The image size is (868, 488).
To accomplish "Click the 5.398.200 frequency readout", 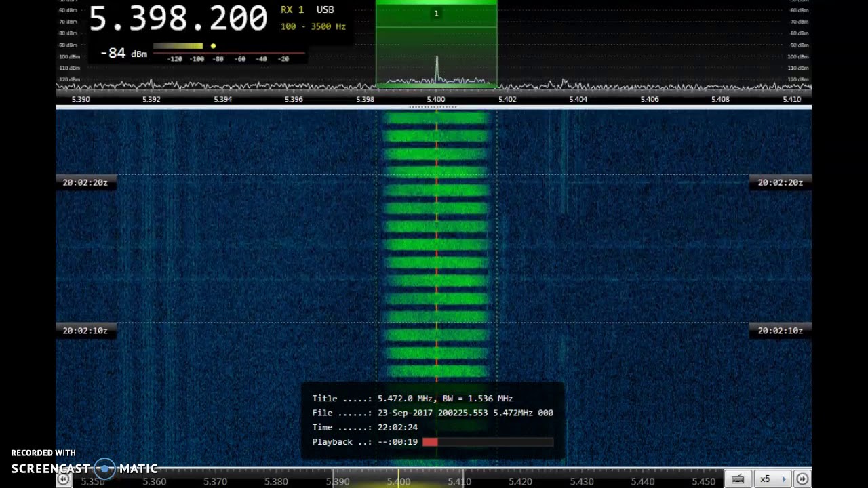I will click(178, 18).
